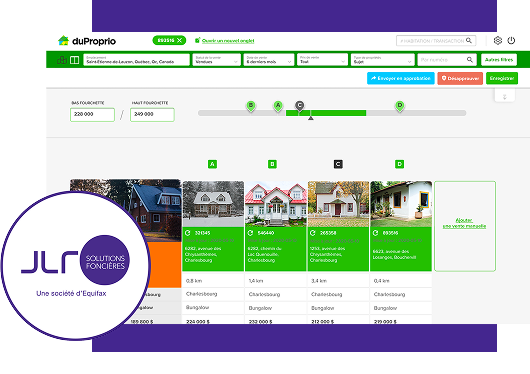Select the black C badge above the third comparable
Image resolution: width=530 pixels, height=374 pixels.
pyautogui.click(x=338, y=164)
